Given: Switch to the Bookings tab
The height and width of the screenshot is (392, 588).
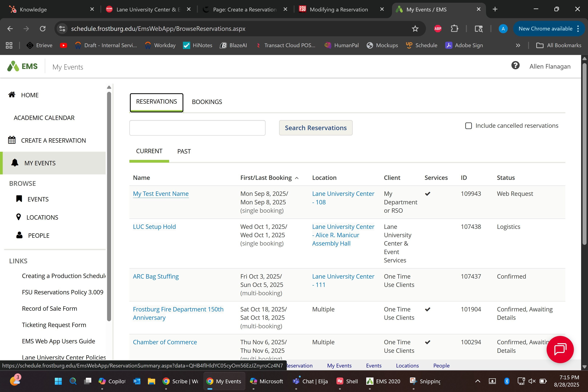Looking at the screenshot, I should click(x=207, y=102).
